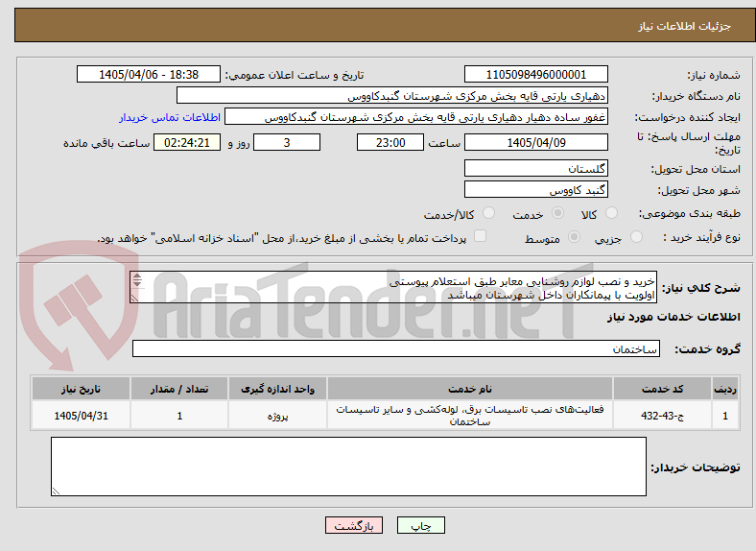756x551 pixels.
Task: Click the remaining time field 02:24:21
Action: 187,142
